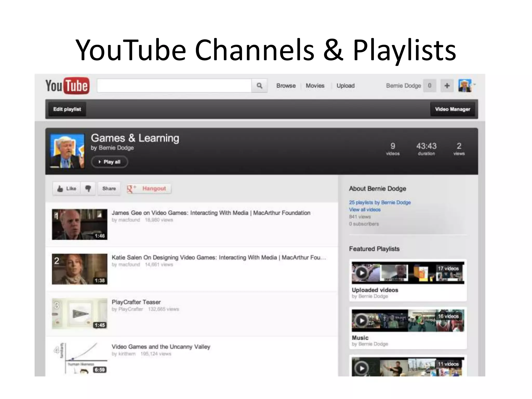Open the notifications counter showing 0
The height and width of the screenshot is (399, 532).
[430, 85]
